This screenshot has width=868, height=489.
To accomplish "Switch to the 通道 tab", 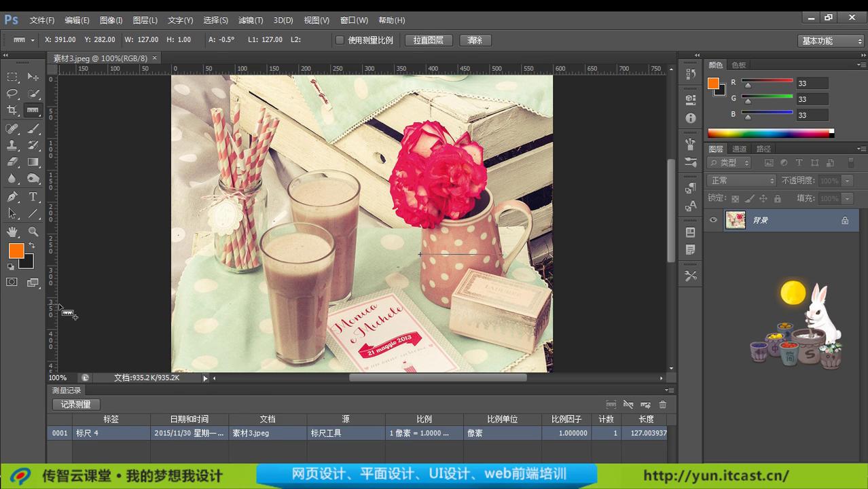I will tap(740, 148).
